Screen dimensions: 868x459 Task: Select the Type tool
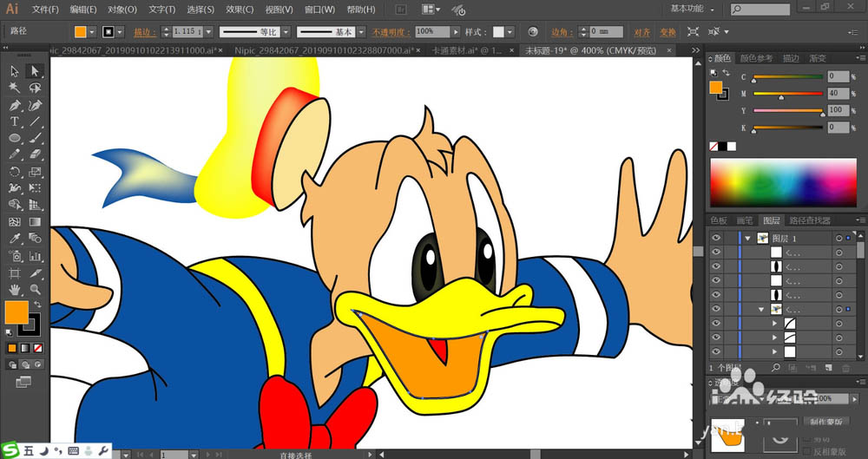pos(15,121)
